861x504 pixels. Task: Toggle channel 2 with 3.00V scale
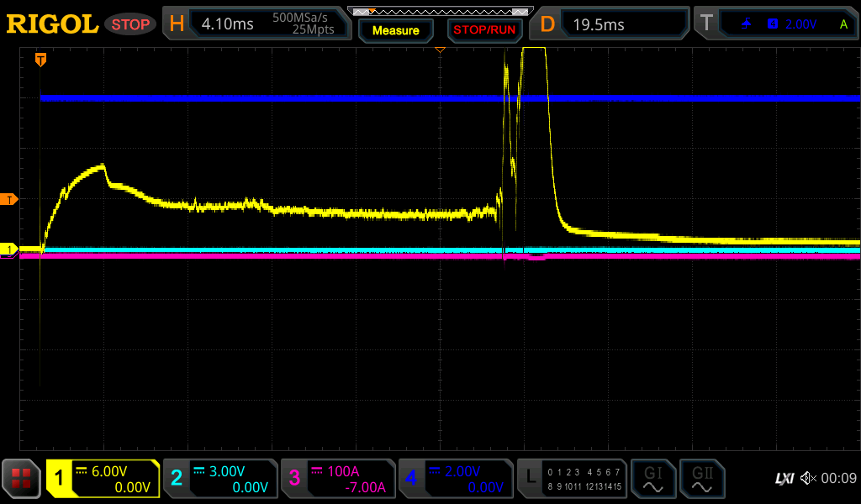(220, 479)
